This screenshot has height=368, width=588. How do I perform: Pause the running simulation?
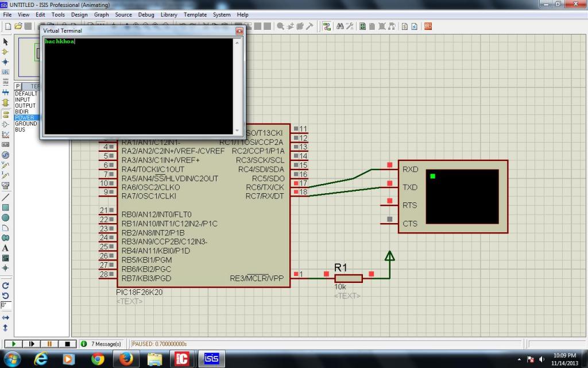49,344
